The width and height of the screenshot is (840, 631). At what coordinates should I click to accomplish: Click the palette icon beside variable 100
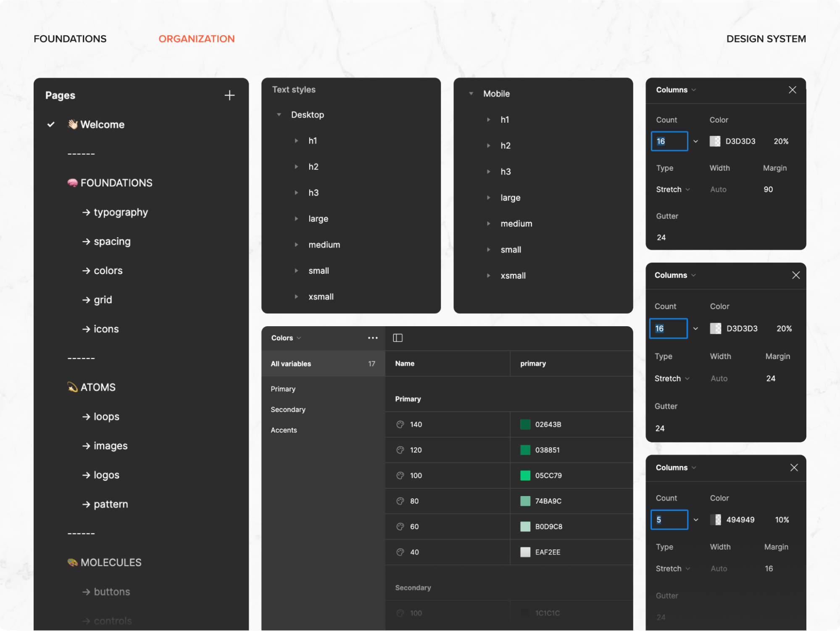tap(400, 475)
